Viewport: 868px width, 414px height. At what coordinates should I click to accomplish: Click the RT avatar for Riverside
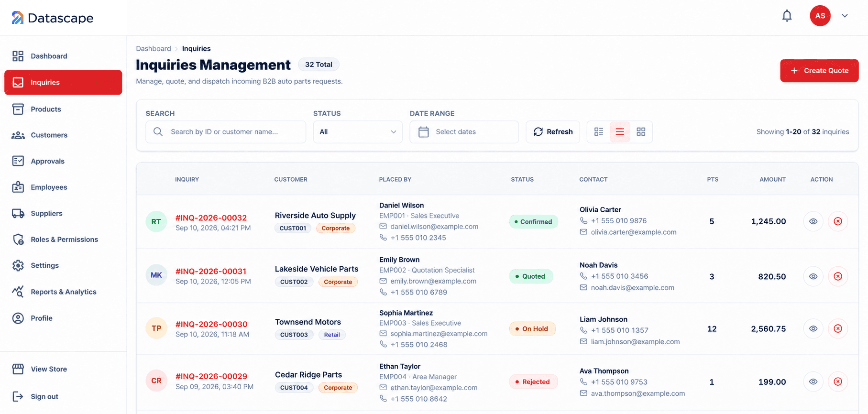[156, 222]
